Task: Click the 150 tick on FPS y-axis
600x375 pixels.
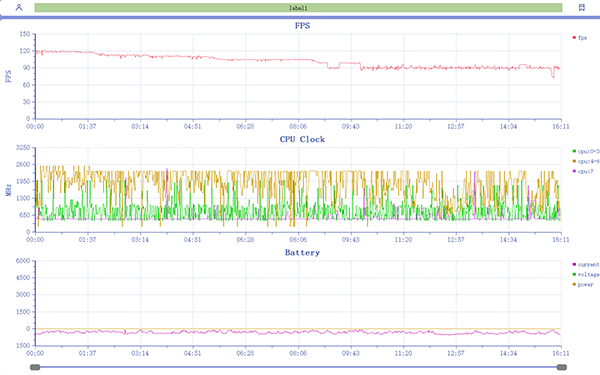Action: pyautogui.click(x=24, y=34)
